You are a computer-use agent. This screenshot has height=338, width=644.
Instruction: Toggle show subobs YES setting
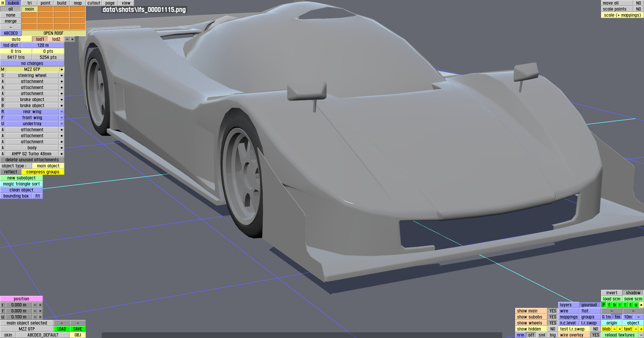pos(553,317)
